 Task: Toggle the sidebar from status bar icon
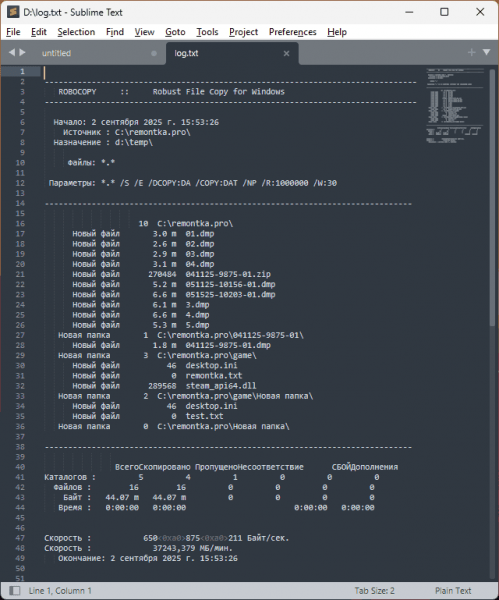pyautogui.click(x=15, y=590)
